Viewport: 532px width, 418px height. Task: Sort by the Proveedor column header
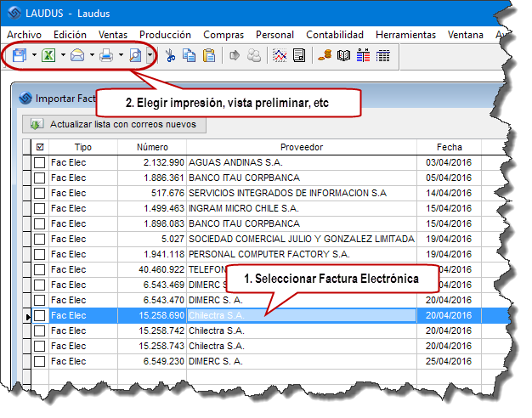click(302, 147)
